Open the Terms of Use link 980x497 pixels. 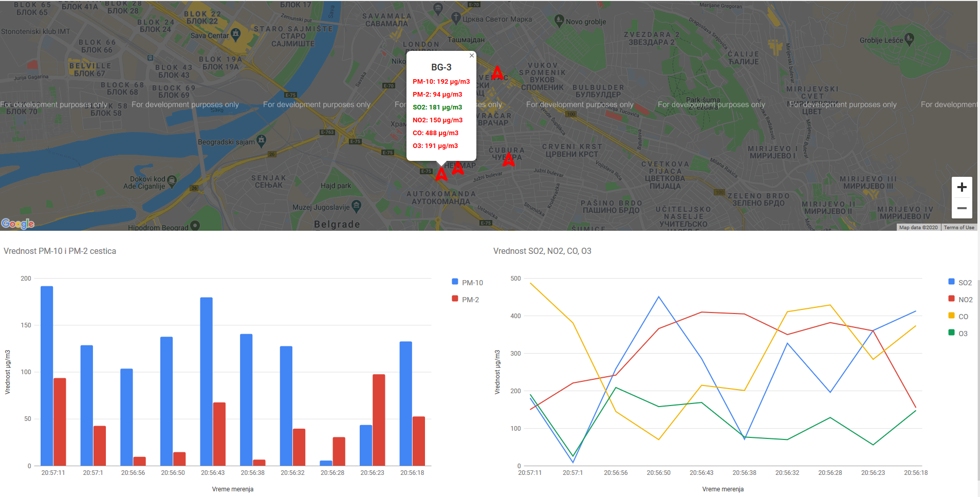click(959, 227)
